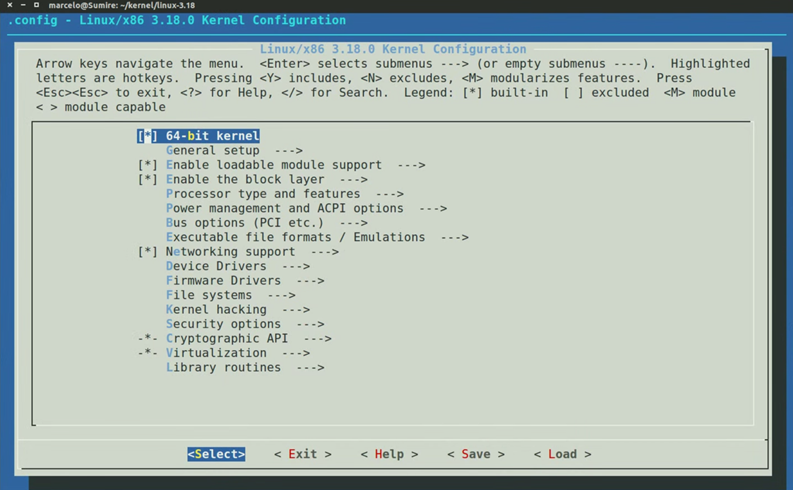793x490 pixels.
Task: Click the terminal window maximize icon
Action: (36, 5)
